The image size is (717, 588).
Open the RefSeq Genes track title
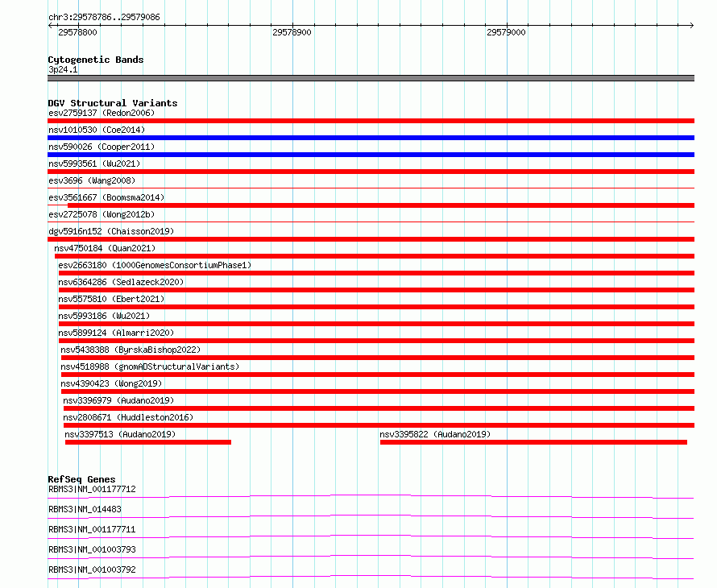coord(81,479)
